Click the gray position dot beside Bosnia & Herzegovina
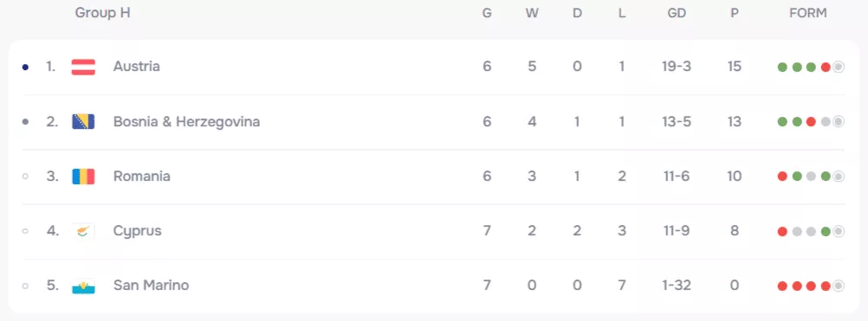 [x=25, y=122]
